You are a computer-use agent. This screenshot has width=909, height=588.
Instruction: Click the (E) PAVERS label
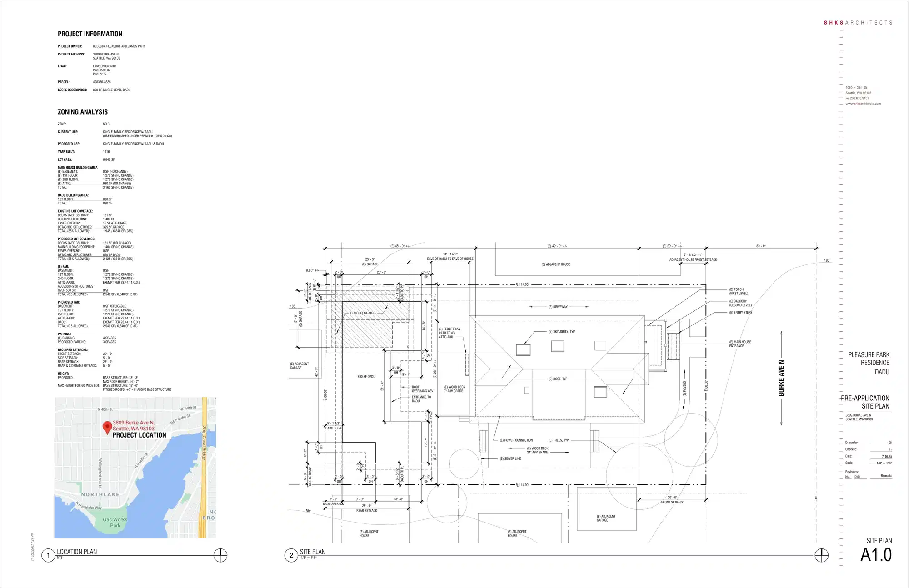684,389
